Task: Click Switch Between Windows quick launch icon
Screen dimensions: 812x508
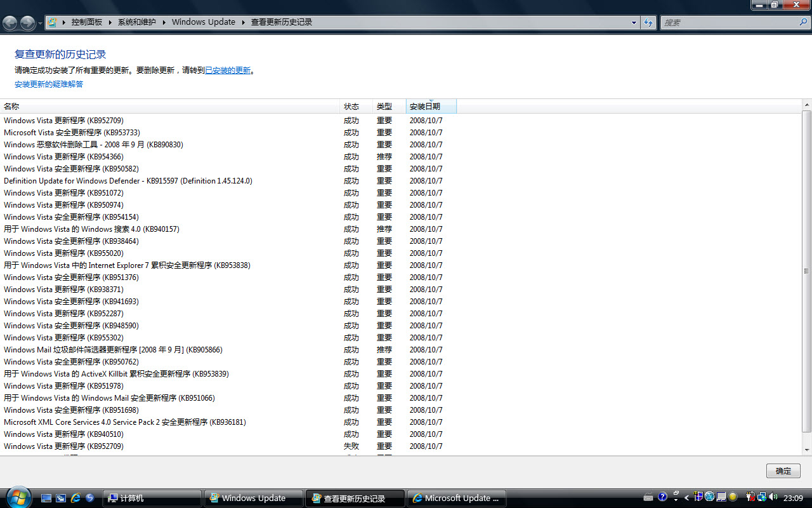Action: pos(61,498)
